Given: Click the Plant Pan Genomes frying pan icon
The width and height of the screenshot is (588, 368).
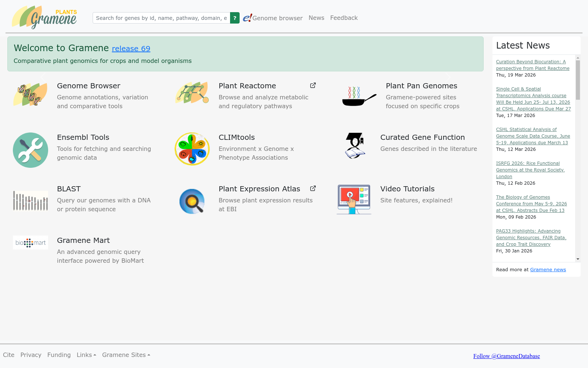Looking at the screenshot, I should [x=359, y=96].
